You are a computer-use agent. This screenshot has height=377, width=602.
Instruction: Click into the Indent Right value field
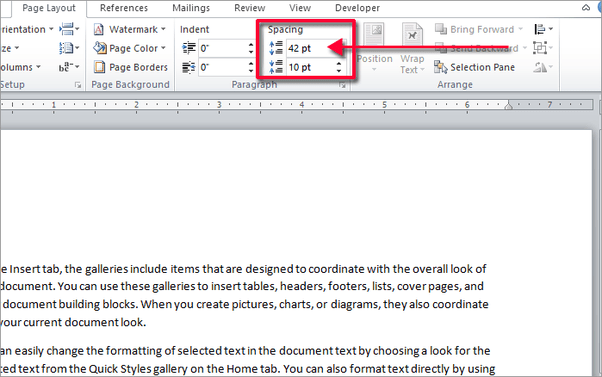(223, 67)
